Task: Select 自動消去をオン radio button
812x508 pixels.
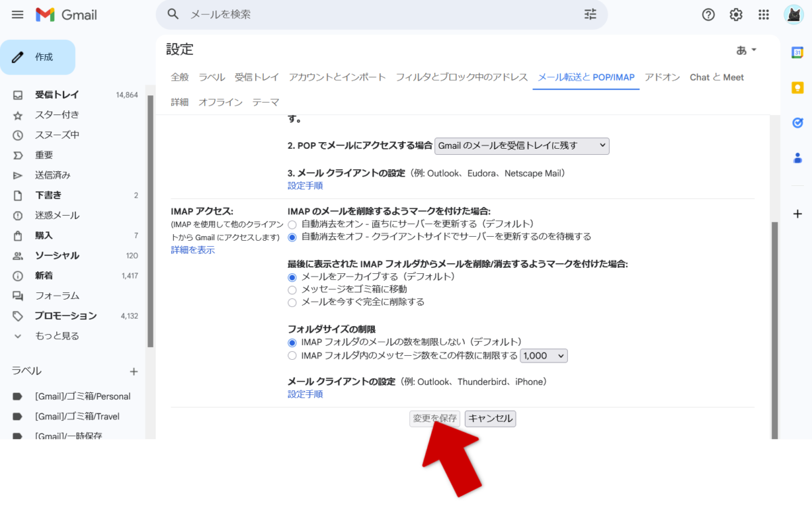Action: click(x=292, y=224)
